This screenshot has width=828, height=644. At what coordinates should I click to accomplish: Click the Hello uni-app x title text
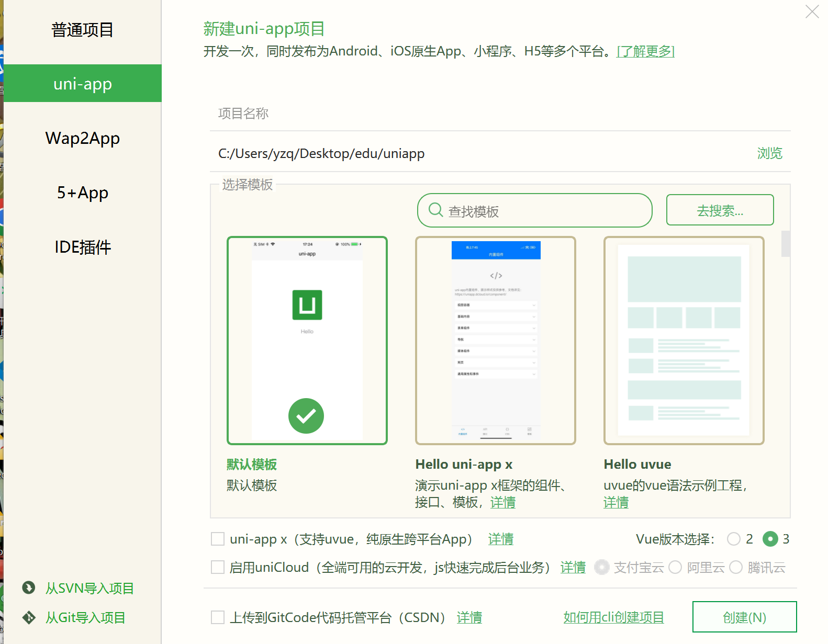[x=464, y=464]
